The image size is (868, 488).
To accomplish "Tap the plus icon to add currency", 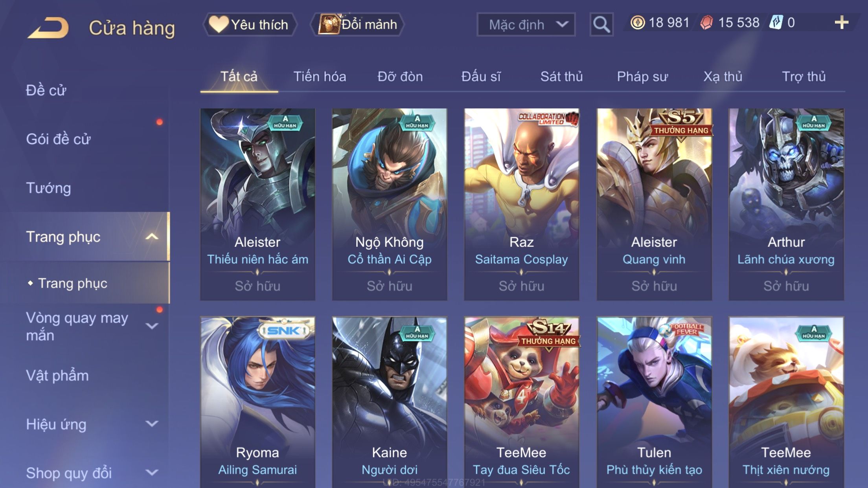I will coord(841,22).
